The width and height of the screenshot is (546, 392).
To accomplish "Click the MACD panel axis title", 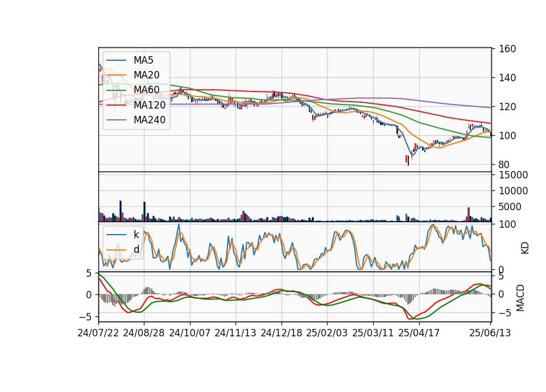I will pyautogui.click(x=520, y=298).
